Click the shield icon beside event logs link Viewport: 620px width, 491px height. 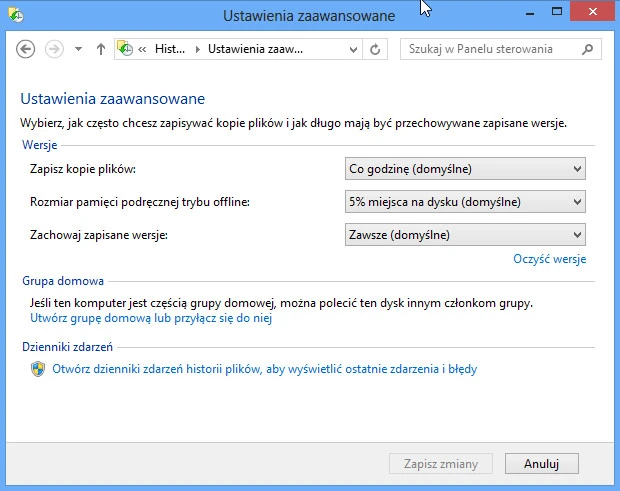pyautogui.click(x=38, y=369)
